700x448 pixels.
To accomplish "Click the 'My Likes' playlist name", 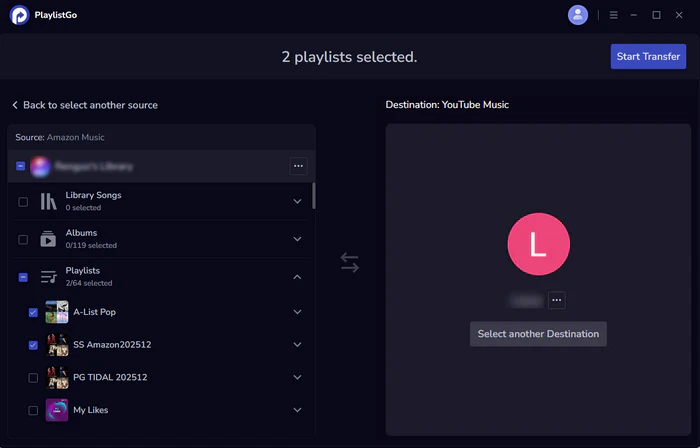I will [91, 410].
